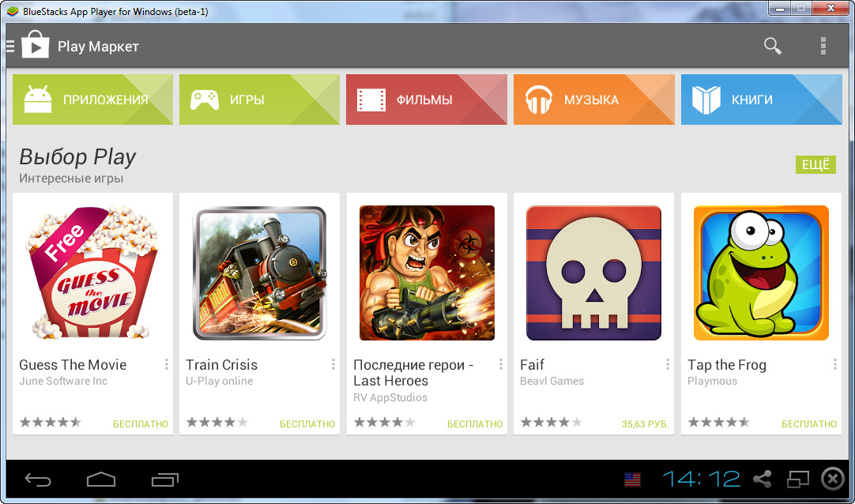The height and width of the screenshot is (504, 855).
Task: Click Бесплатно under Tap the Frog
Action: tap(809, 424)
